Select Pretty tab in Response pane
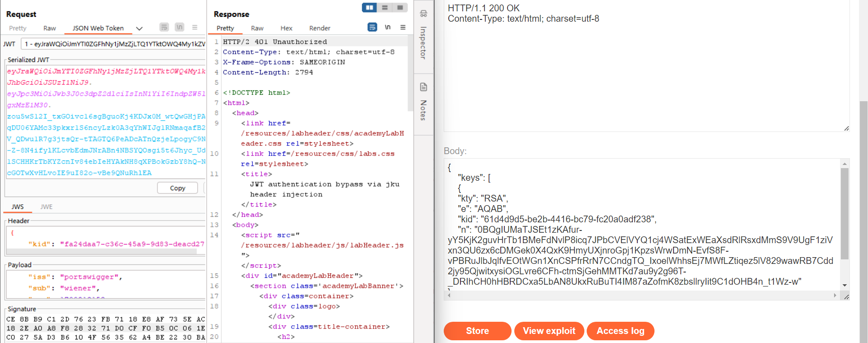Viewport: 868px width, 343px height. coord(225,28)
